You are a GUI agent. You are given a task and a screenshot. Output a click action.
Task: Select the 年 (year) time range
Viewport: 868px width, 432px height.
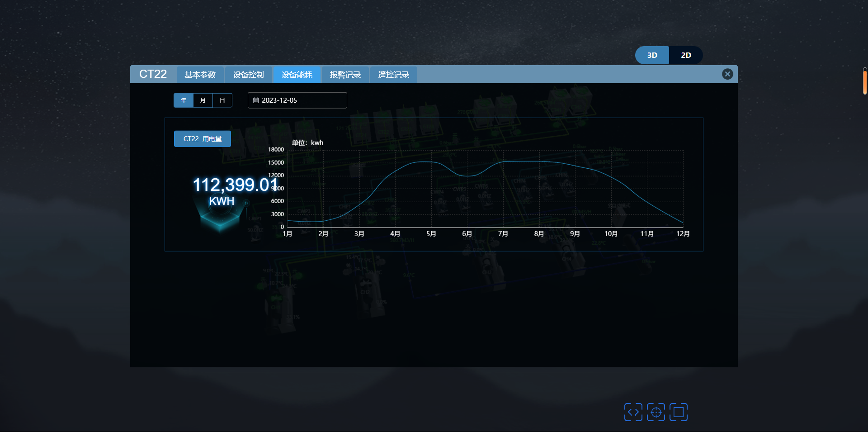[184, 100]
